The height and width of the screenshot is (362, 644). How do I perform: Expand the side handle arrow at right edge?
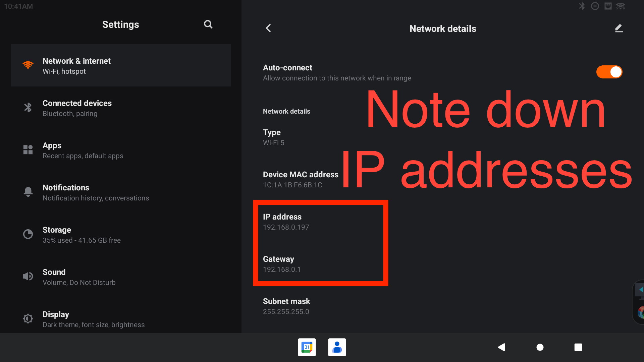(x=641, y=290)
